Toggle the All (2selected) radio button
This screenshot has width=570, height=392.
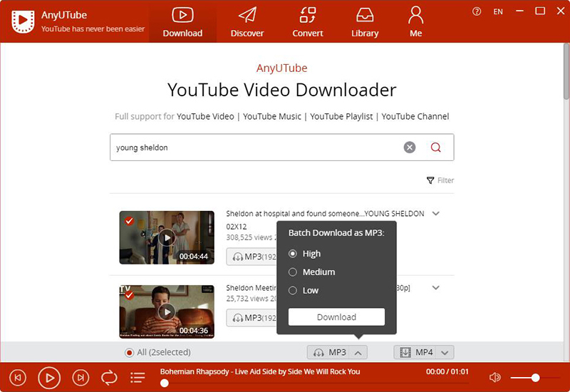click(129, 352)
